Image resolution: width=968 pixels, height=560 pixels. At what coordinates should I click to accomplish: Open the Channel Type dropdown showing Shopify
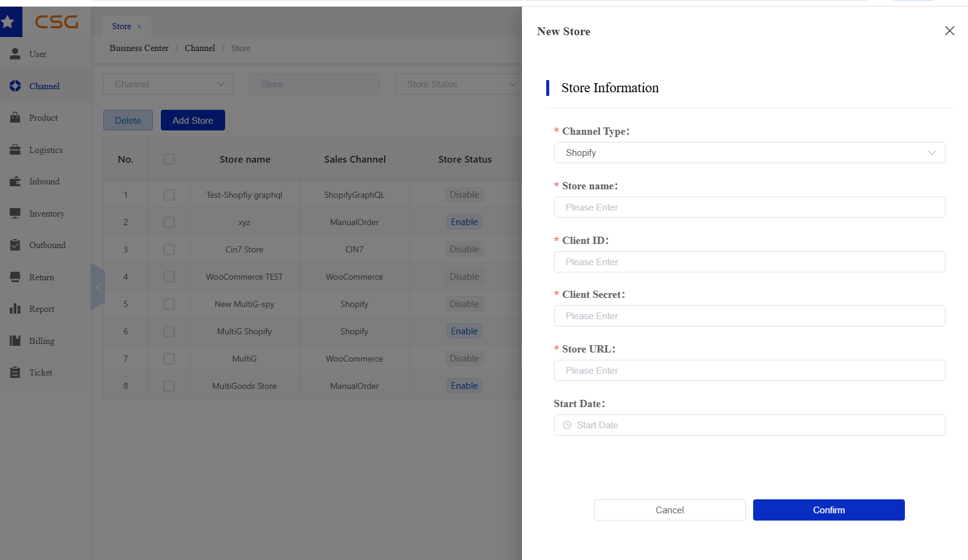[x=750, y=153]
